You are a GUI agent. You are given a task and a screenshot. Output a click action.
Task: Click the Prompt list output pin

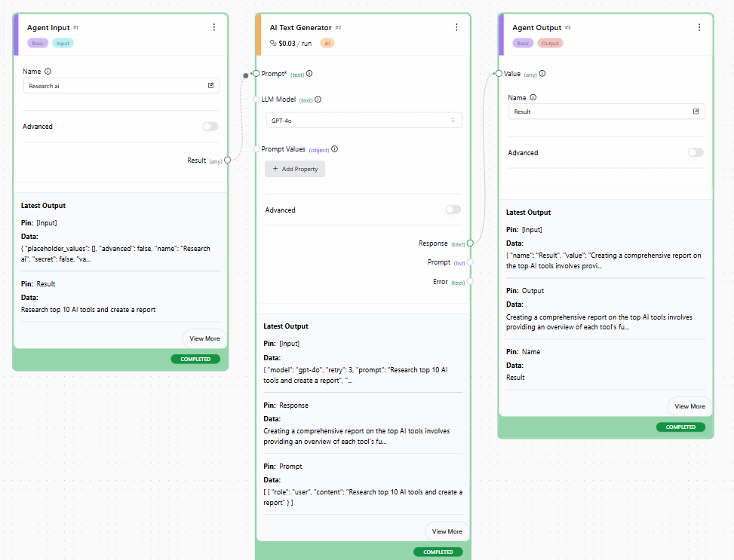click(470, 262)
